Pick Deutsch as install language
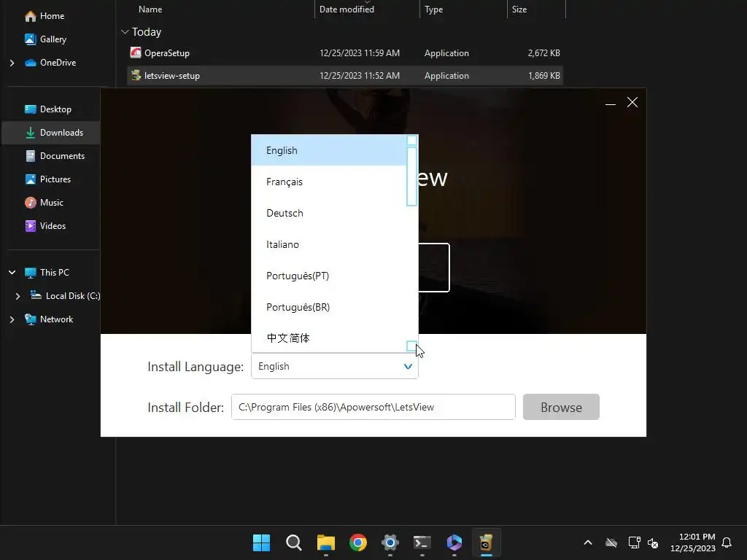Viewport: 747px width, 560px height. click(x=329, y=214)
